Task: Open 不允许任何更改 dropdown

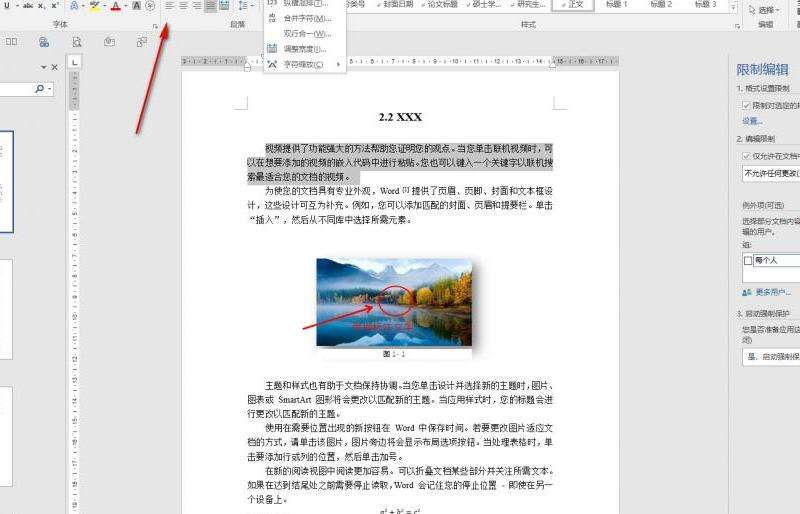Action: tap(771, 174)
